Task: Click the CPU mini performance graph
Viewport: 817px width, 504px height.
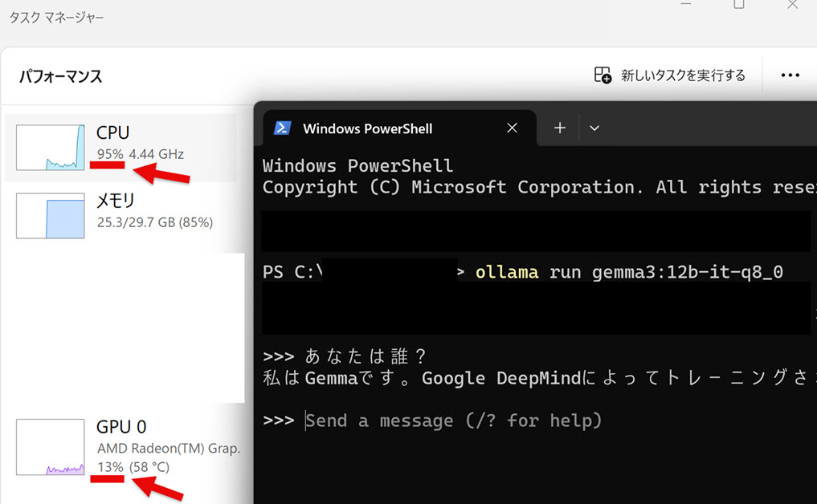Action: (50, 148)
